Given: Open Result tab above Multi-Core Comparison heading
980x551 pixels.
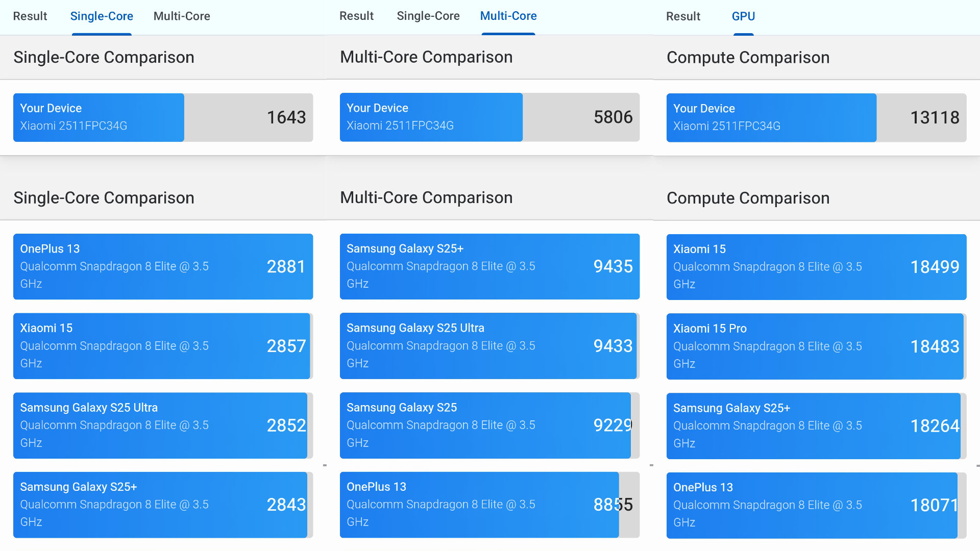Looking at the screenshot, I should [x=357, y=16].
